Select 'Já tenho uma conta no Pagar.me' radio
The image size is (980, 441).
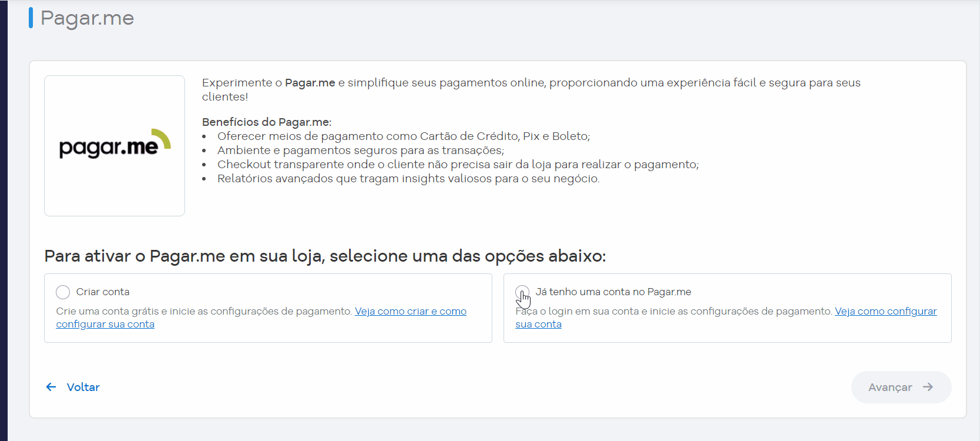point(522,292)
